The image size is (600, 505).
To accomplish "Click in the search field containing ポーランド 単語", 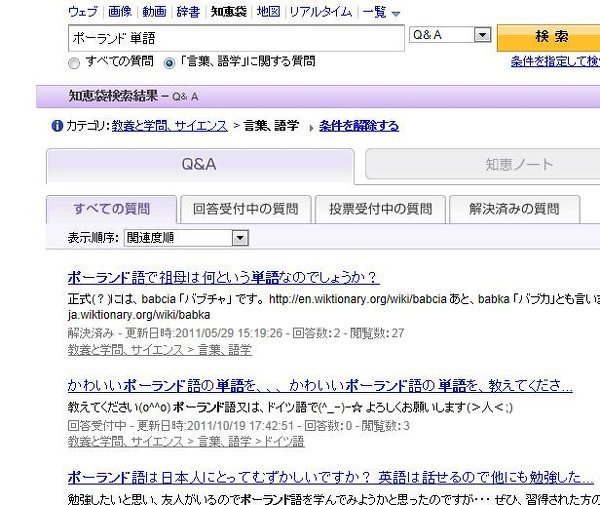I will (235, 36).
